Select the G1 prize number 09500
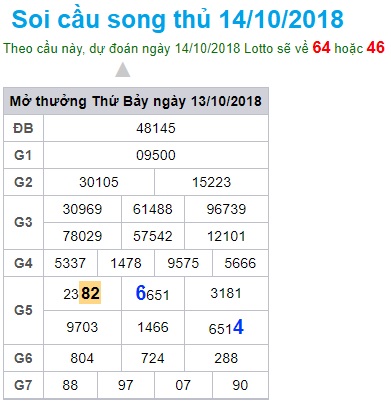This screenshot has width=391, height=403. click(x=156, y=155)
